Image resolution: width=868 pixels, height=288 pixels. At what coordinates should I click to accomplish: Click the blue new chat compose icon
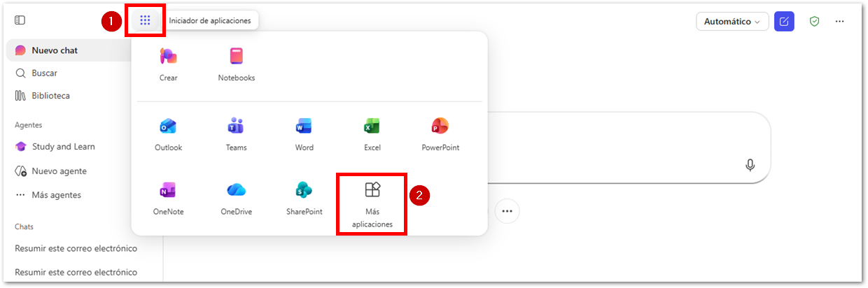coord(784,22)
